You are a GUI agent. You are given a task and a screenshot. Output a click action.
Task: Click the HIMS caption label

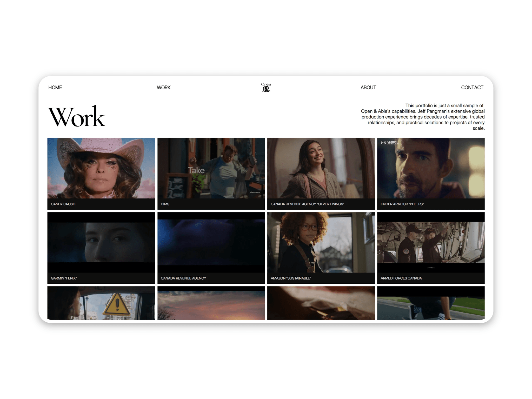point(165,204)
